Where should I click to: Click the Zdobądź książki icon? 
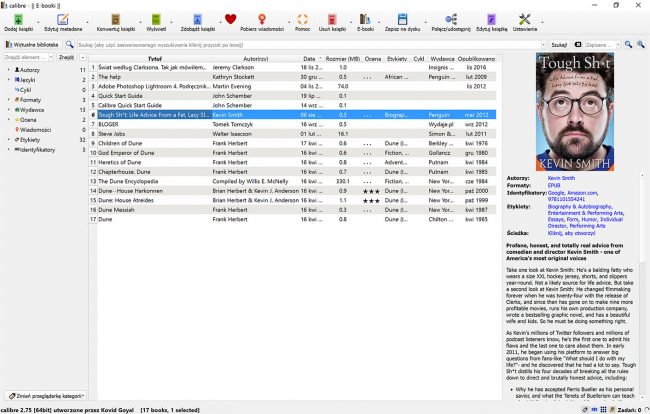tap(198, 19)
